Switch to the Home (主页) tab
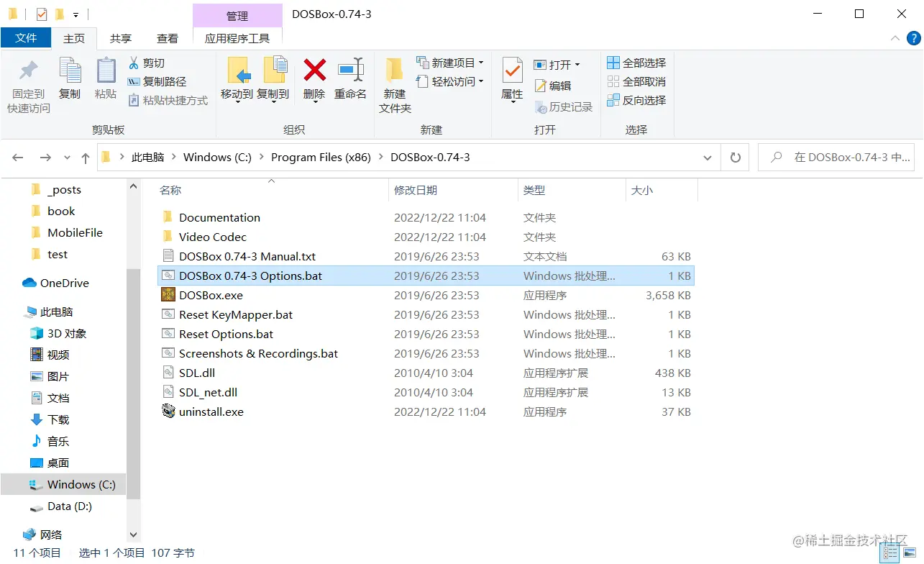Screen dimensions: 924x564 [x=73, y=39]
